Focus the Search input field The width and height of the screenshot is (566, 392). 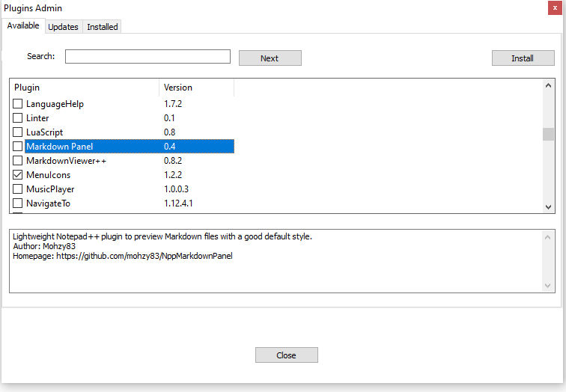click(x=147, y=57)
